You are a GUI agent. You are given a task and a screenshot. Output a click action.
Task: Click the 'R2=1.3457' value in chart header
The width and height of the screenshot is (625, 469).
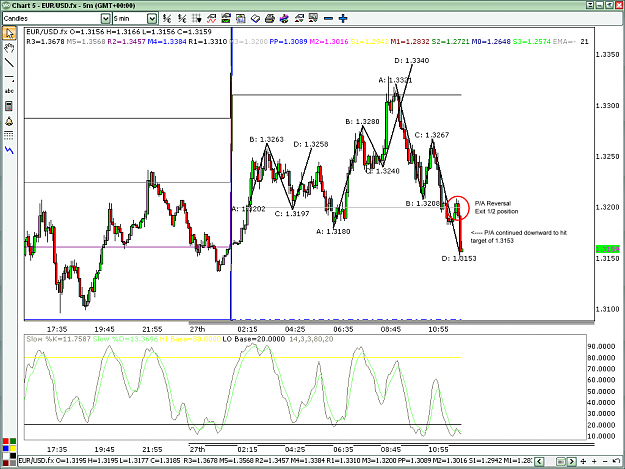pos(126,41)
